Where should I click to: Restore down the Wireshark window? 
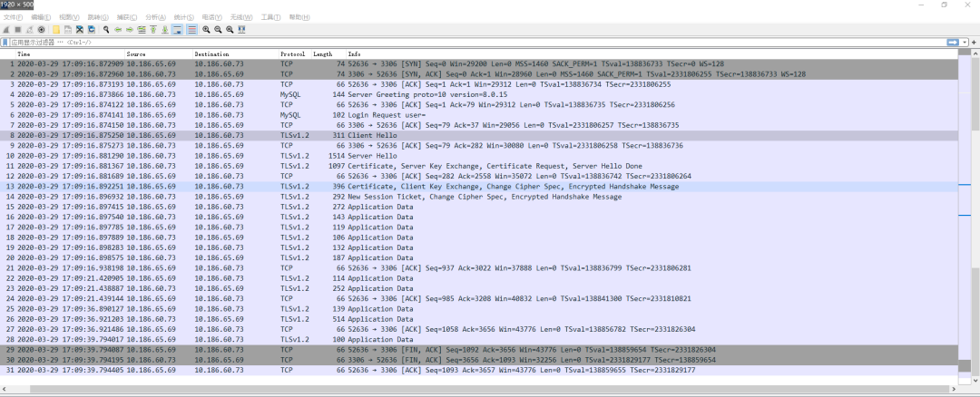(945, 5)
